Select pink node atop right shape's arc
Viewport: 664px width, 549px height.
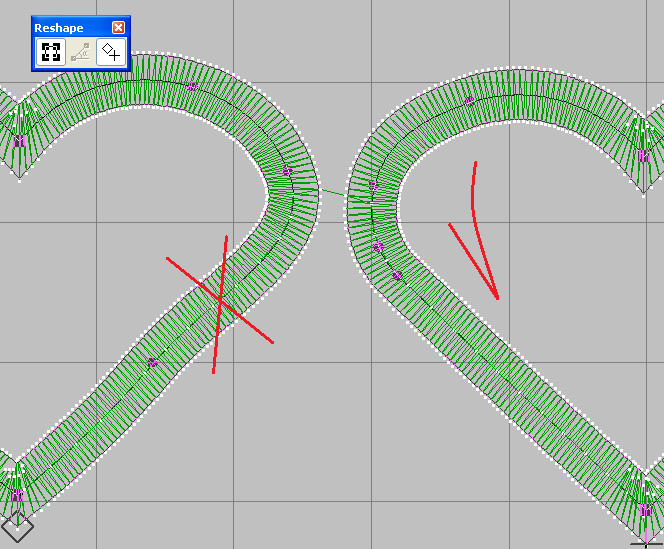tap(469, 101)
